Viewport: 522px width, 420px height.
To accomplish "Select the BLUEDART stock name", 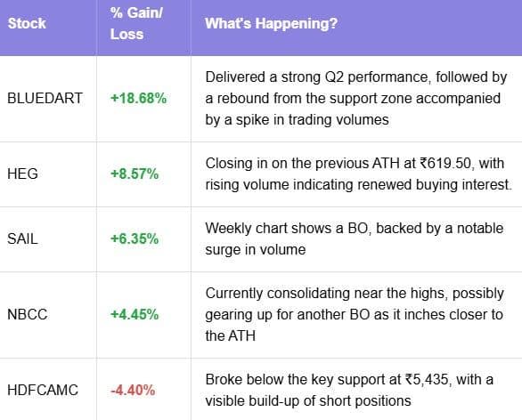I will tap(45, 99).
